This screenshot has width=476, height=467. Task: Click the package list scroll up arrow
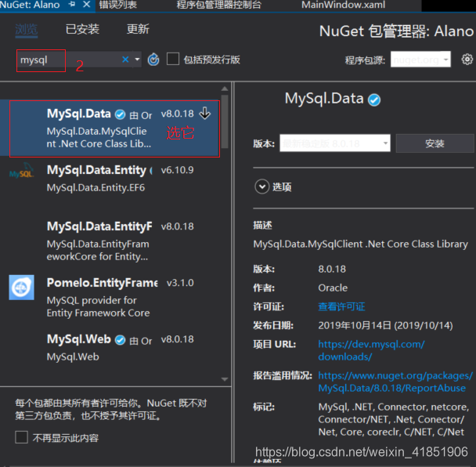click(x=225, y=89)
